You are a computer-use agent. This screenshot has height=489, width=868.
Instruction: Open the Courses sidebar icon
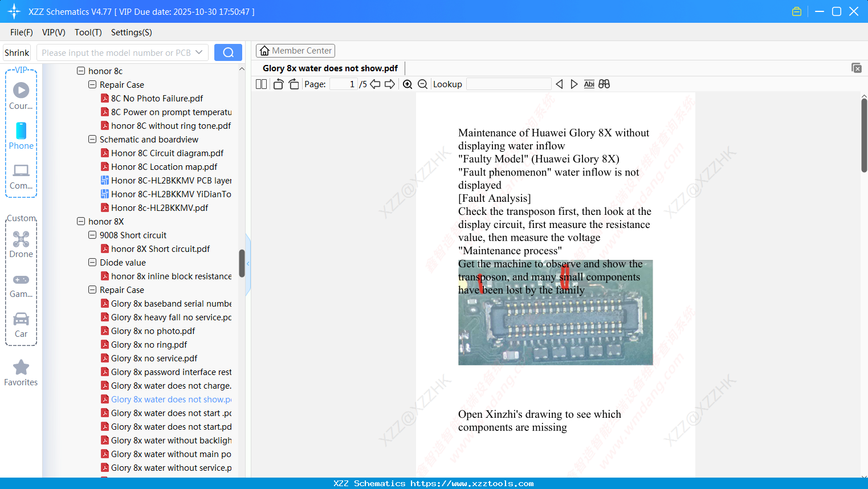pos(21,96)
